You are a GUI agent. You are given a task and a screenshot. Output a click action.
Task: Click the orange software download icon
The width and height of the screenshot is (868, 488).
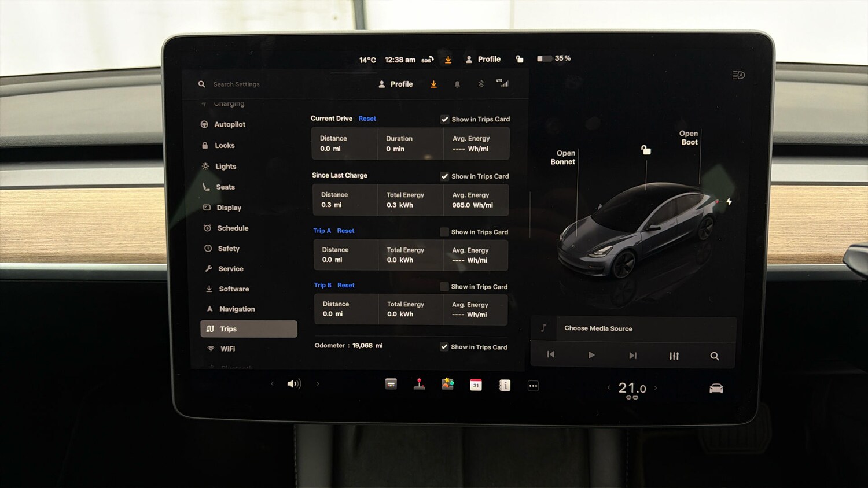click(433, 84)
